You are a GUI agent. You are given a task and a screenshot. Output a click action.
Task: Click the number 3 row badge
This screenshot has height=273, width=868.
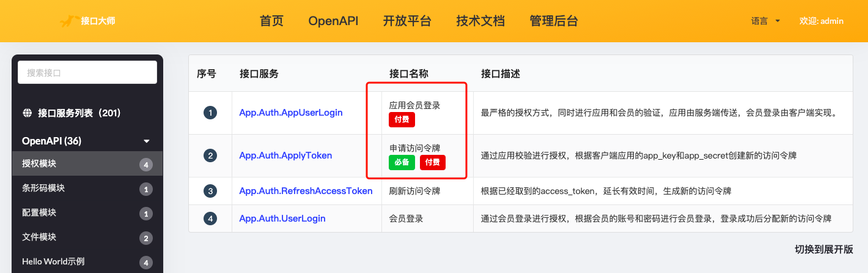(210, 191)
